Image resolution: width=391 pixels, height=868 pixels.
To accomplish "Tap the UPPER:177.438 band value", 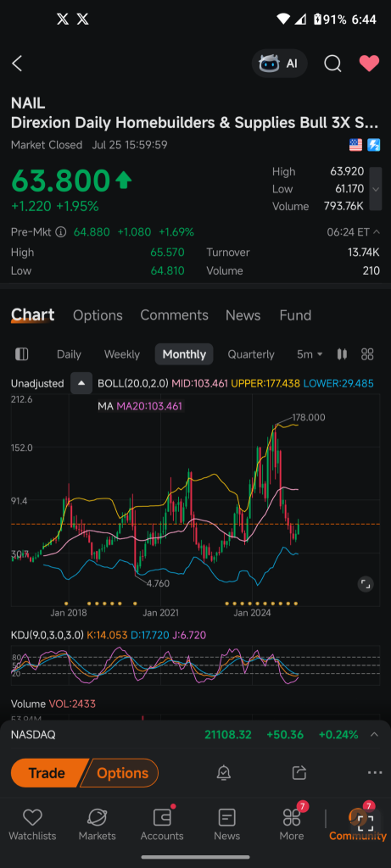I will tap(265, 383).
